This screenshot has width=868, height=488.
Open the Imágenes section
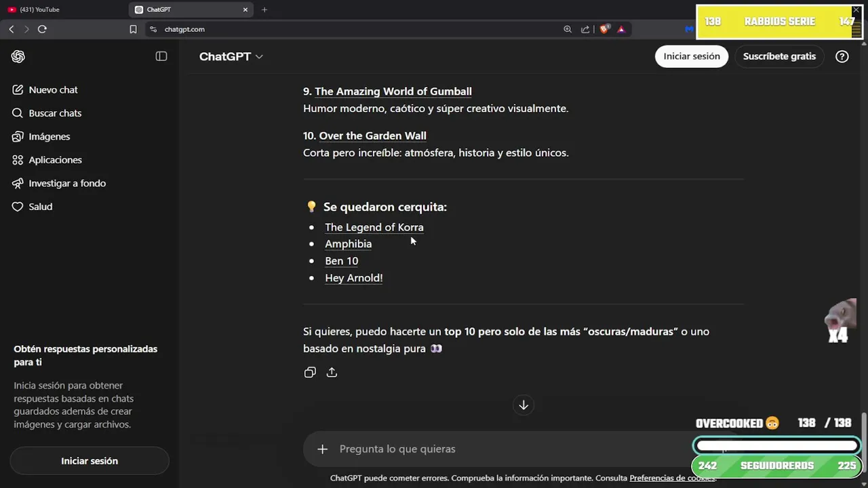pos(49,136)
